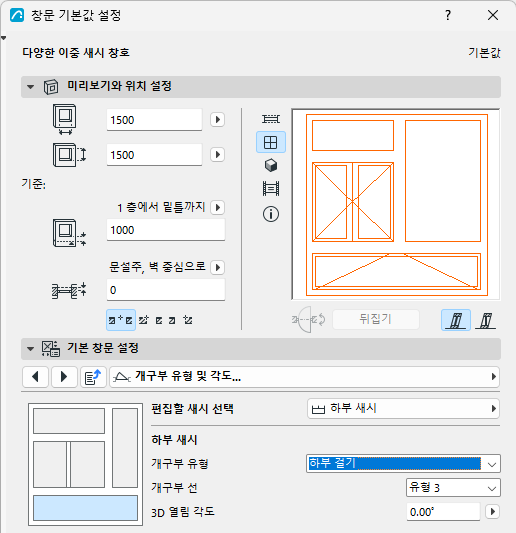Click the window width dimension icon
The height and width of the screenshot is (533, 516).
click(x=65, y=120)
